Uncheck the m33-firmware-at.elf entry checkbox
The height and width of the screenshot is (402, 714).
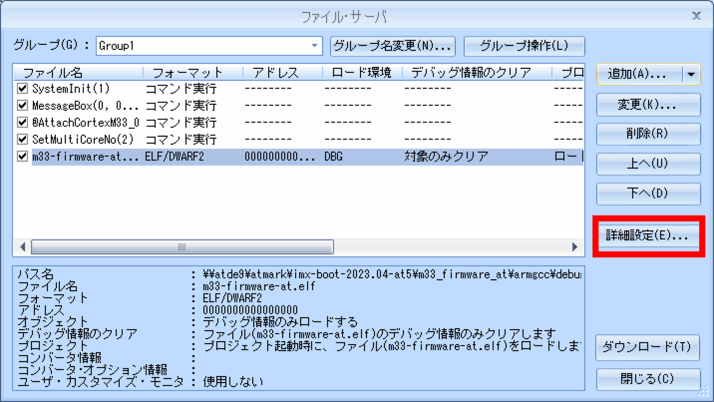point(23,156)
